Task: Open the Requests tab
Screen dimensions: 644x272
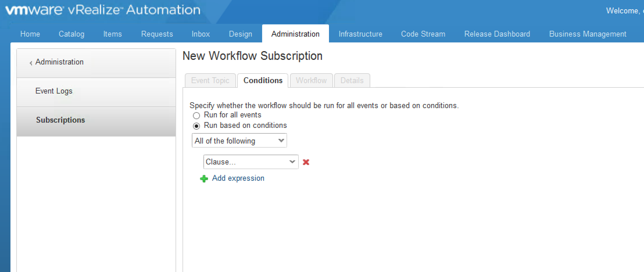Action: click(157, 34)
